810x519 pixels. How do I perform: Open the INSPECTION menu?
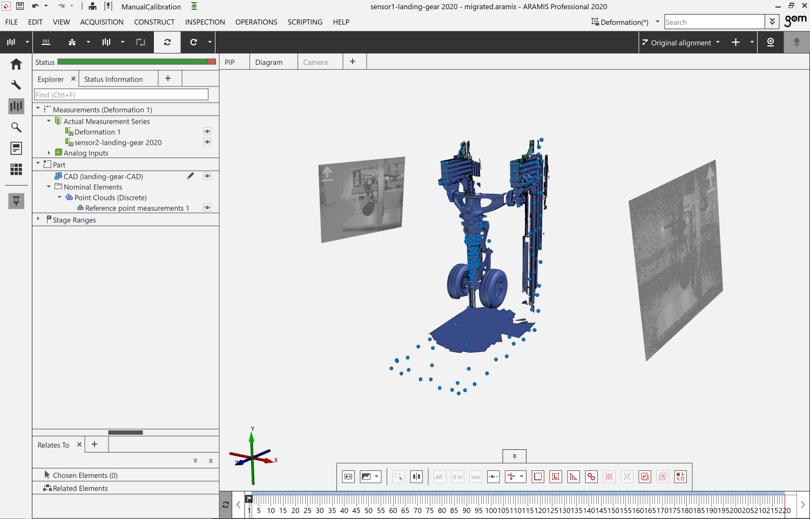pyautogui.click(x=204, y=22)
